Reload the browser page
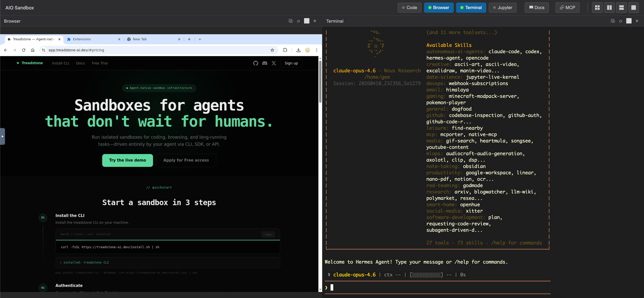 click(x=23, y=50)
